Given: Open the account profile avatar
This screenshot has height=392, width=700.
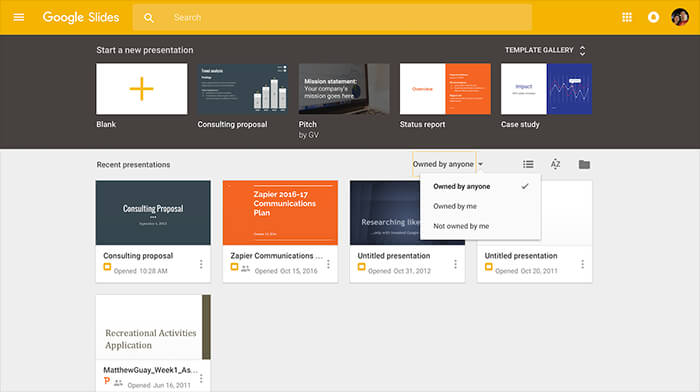Looking at the screenshot, I should coord(680,17).
